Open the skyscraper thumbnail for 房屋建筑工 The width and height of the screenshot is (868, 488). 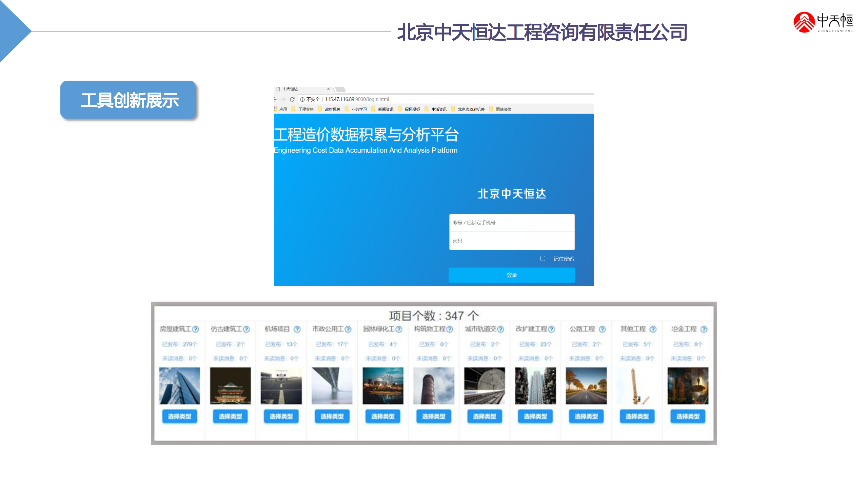click(x=180, y=386)
